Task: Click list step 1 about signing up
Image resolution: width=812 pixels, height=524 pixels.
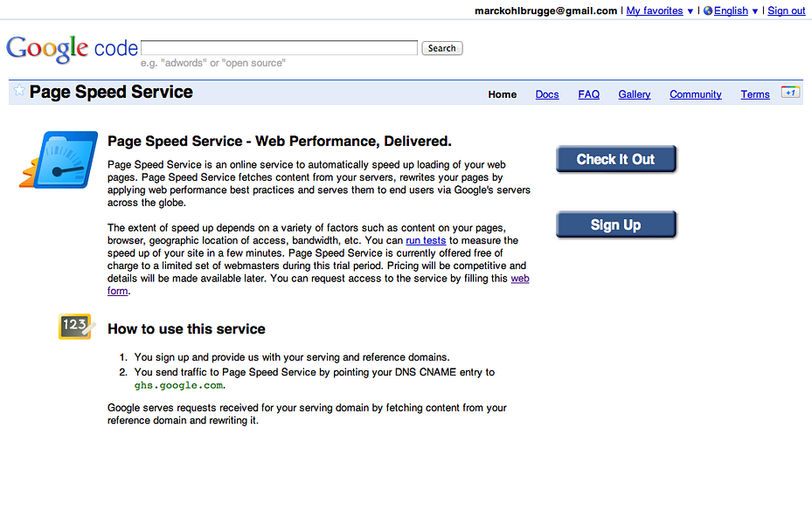Action: (292, 357)
